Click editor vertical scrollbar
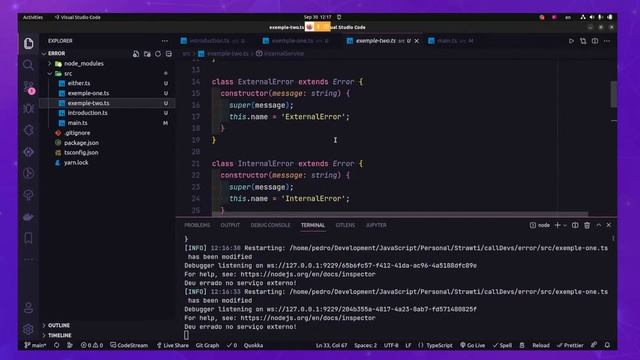The width and height of the screenshot is (640, 360). [x=613, y=94]
